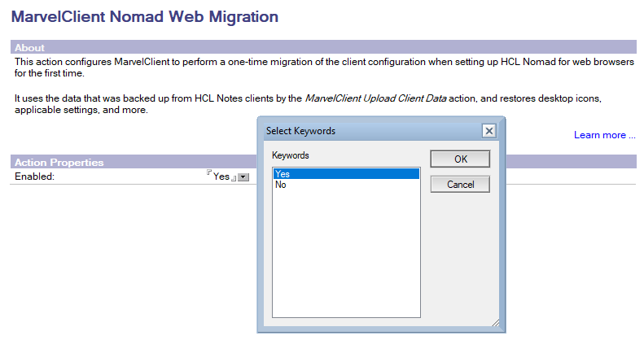The image size is (644, 340).
Task: Click the italic MarvelClient Upload Client Data text
Action: tap(375, 98)
